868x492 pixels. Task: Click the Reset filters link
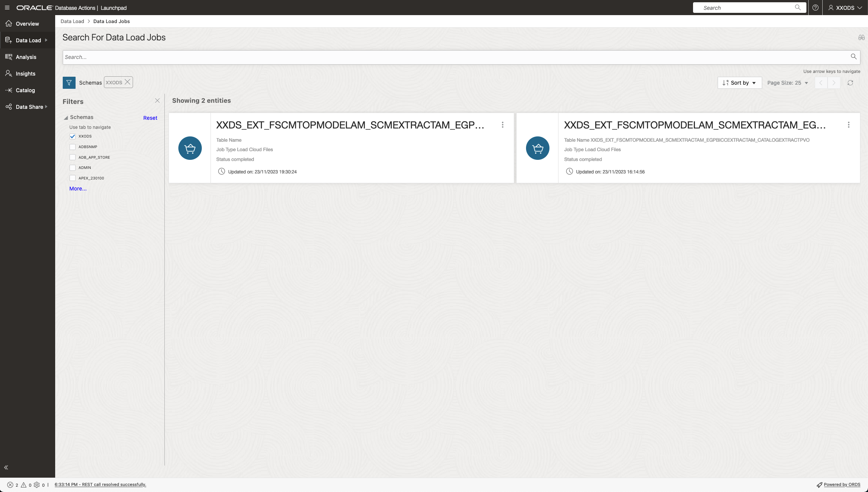click(x=150, y=118)
